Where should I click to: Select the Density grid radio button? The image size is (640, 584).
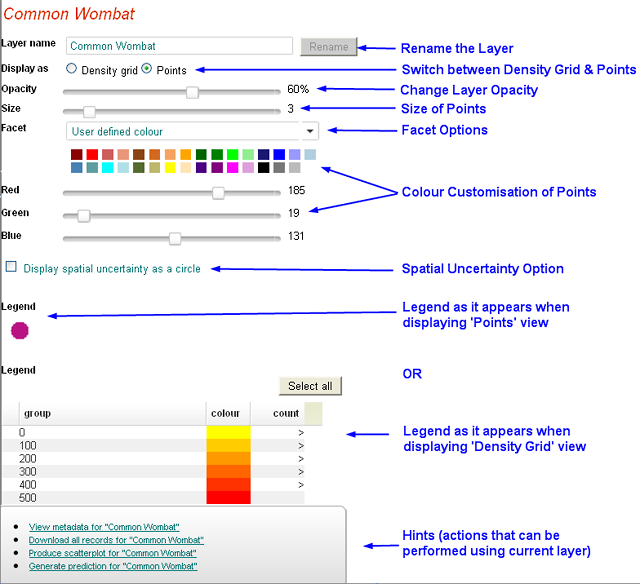point(71,69)
